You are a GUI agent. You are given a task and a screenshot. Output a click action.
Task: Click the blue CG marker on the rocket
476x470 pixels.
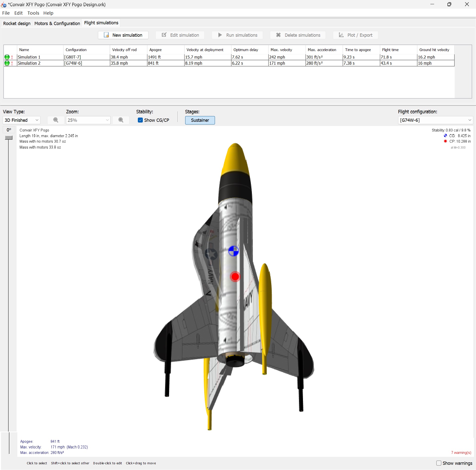pyautogui.click(x=233, y=251)
